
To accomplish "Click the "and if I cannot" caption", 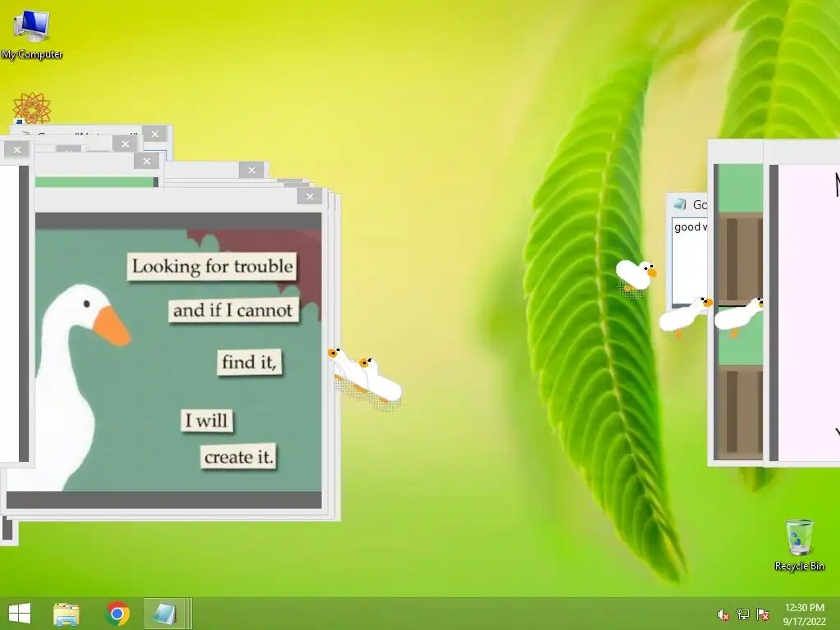I will [233, 310].
